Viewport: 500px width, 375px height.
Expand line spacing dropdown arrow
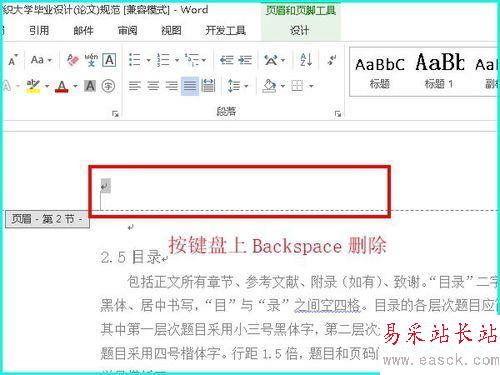(246, 86)
